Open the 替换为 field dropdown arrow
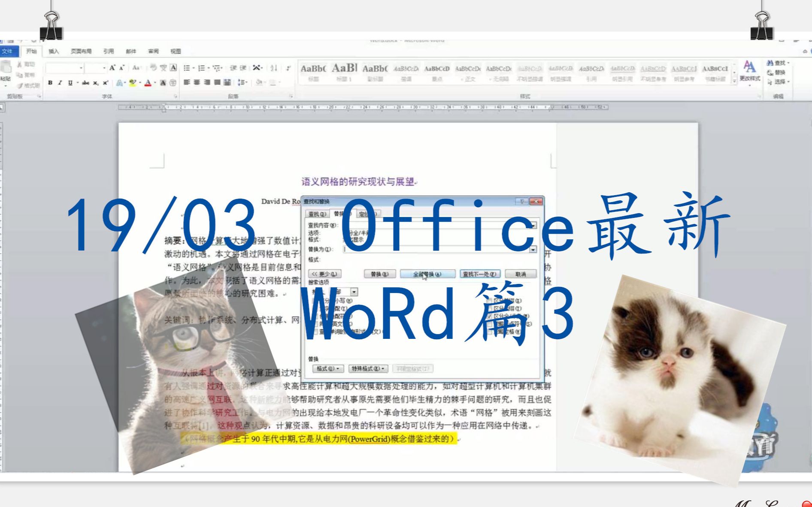This screenshot has height=507, width=812. coord(533,249)
